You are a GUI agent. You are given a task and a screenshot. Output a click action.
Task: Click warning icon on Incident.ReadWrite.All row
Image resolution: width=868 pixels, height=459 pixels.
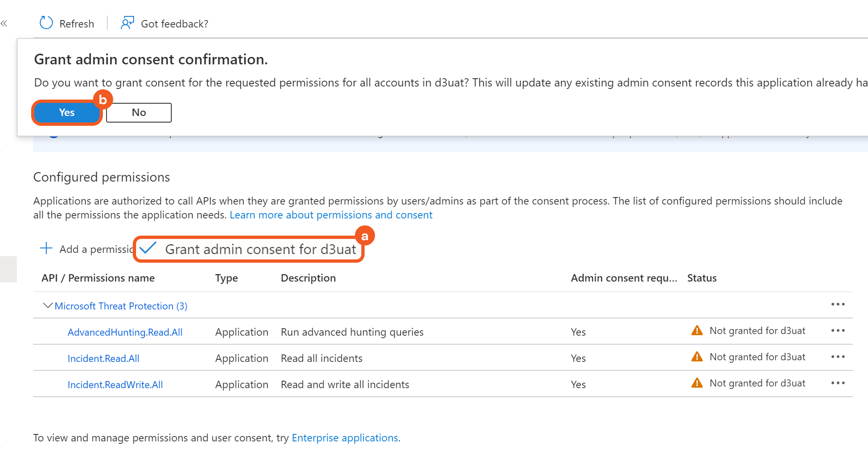tap(697, 383)
